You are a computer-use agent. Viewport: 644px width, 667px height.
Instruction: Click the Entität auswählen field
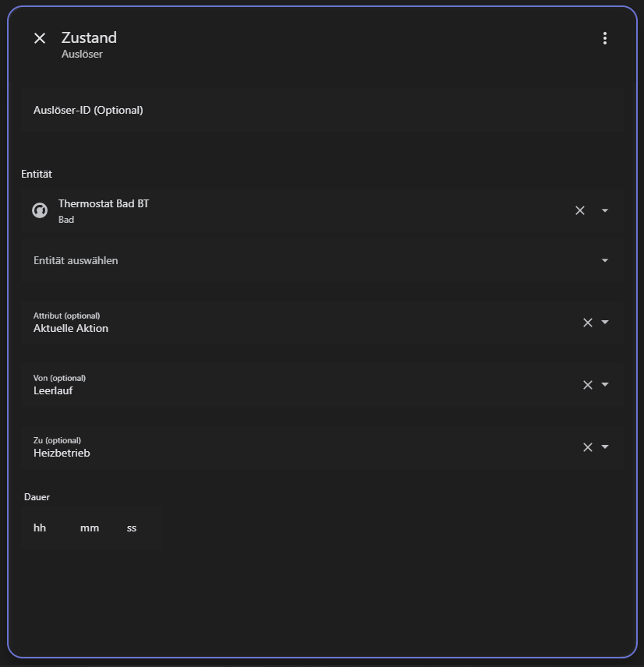[x=296, y=260]
